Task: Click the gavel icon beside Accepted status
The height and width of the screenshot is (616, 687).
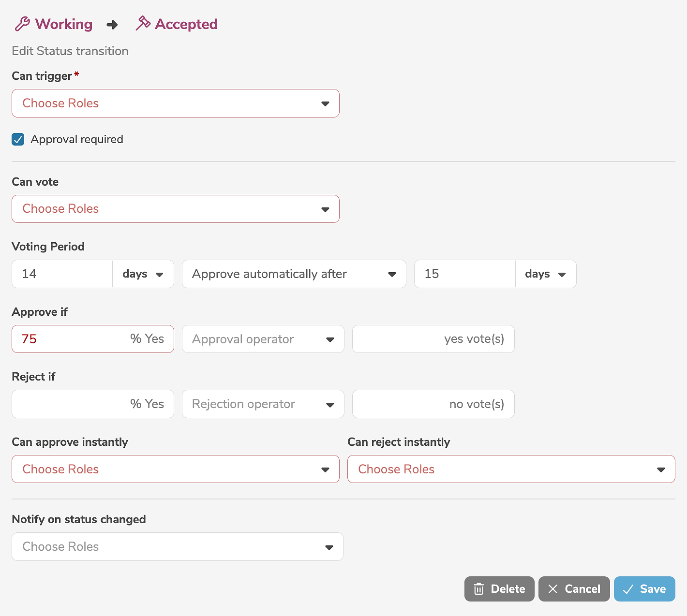Action: tap(142, 23)
